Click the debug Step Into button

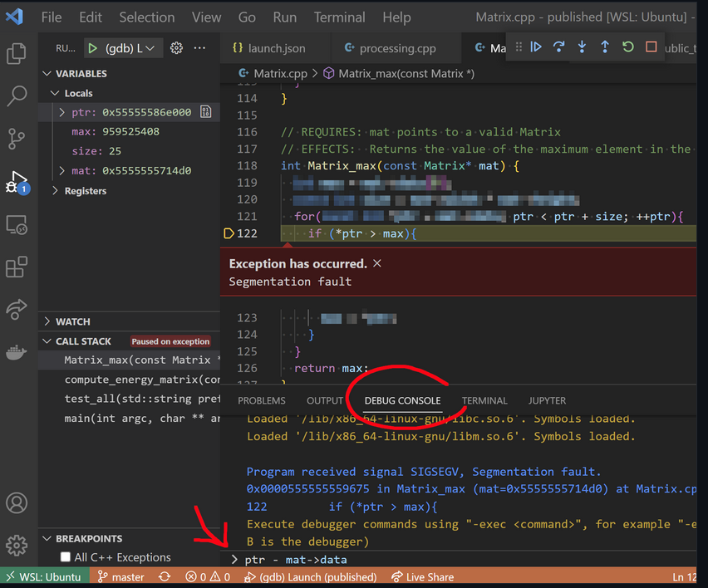pyautogui.click(x=582, y=47)
